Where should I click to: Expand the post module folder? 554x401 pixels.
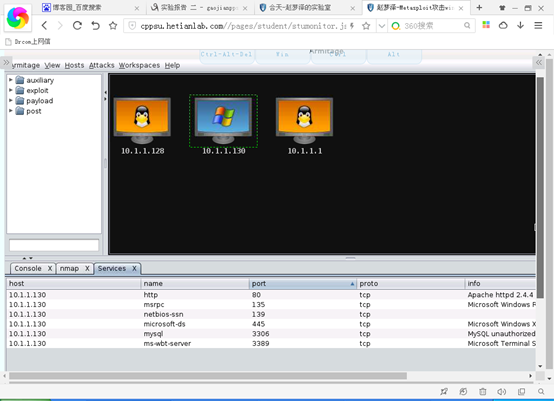click(11, 111)
